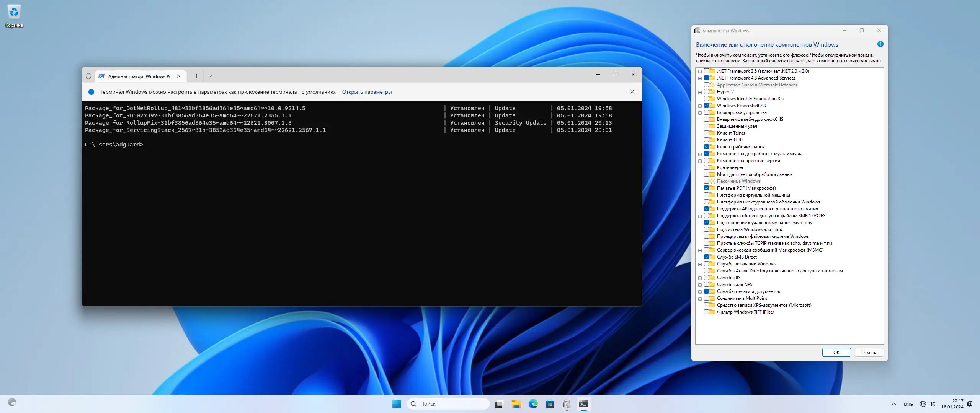Click the Открыть параметры link
This screenshot has height=413, width=980.
coord(366,92)
